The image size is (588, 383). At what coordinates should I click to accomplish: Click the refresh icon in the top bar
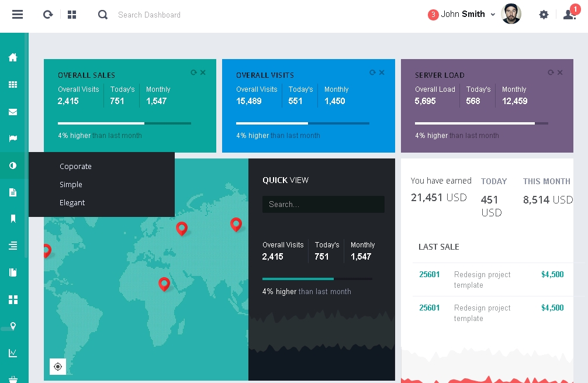(x=48, y=15)
